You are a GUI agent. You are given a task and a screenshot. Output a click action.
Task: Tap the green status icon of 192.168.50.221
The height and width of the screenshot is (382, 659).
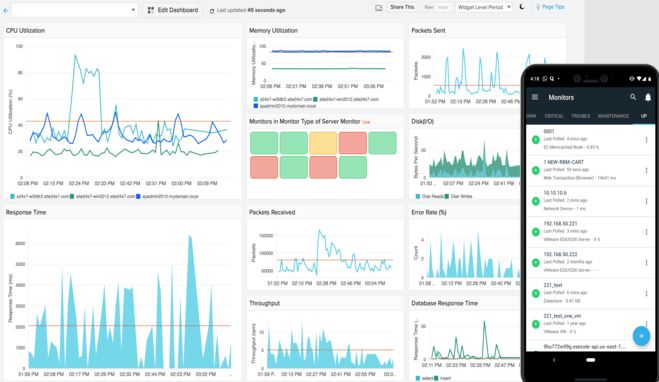pyautogui.click(x=535, y=232)
